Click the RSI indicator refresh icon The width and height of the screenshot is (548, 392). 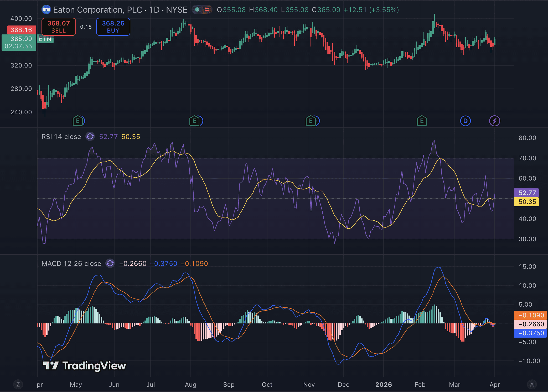tap(90, 137)
